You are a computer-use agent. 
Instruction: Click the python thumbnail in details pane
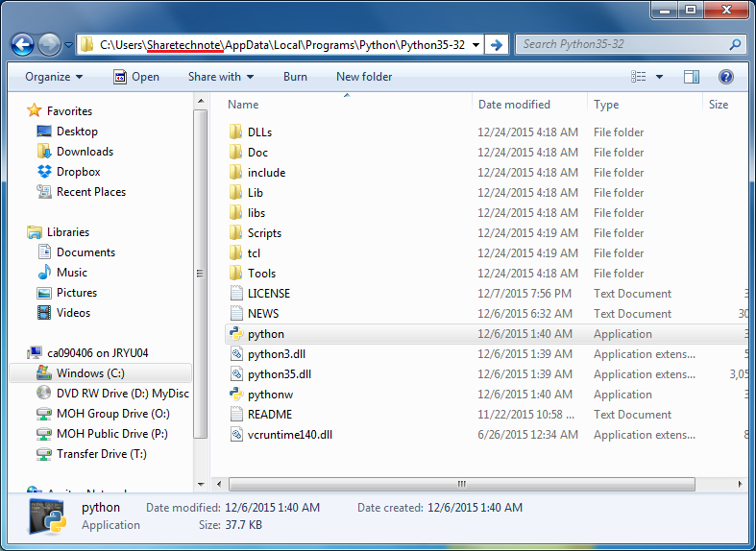(47, 516)
